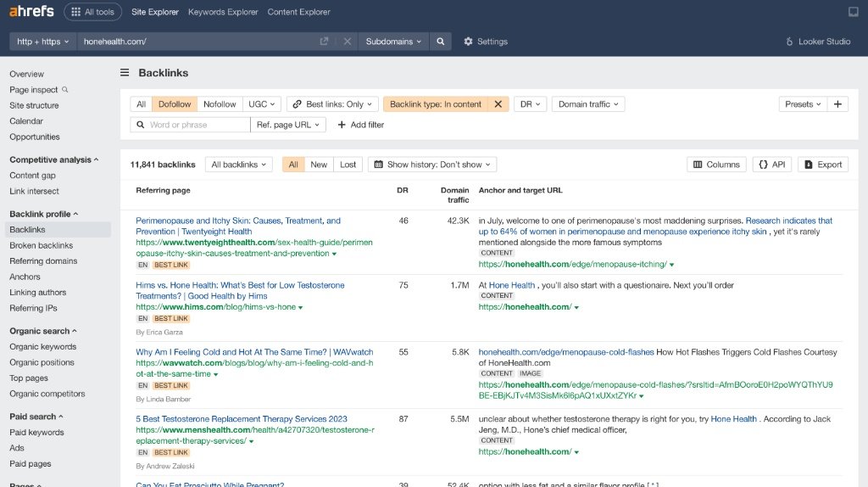Open the API button
868x487 pixels.
click(772, 165)
